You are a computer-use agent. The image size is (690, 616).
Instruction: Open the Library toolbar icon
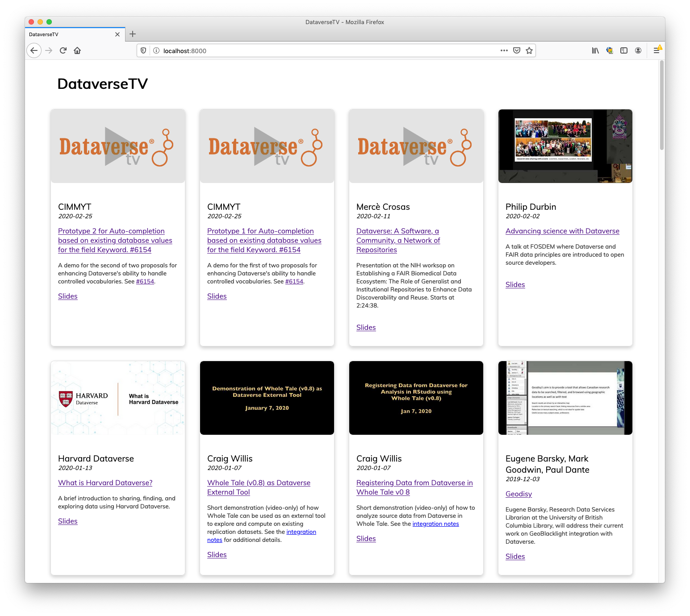595,50
